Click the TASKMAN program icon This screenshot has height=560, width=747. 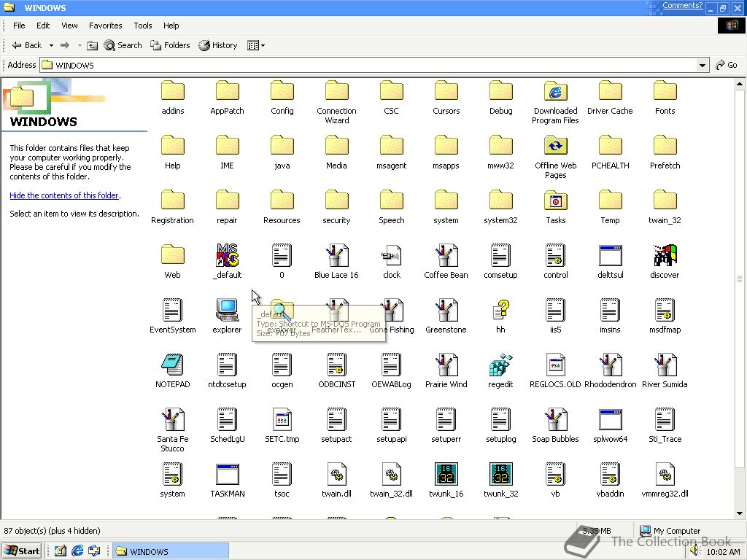227,475
